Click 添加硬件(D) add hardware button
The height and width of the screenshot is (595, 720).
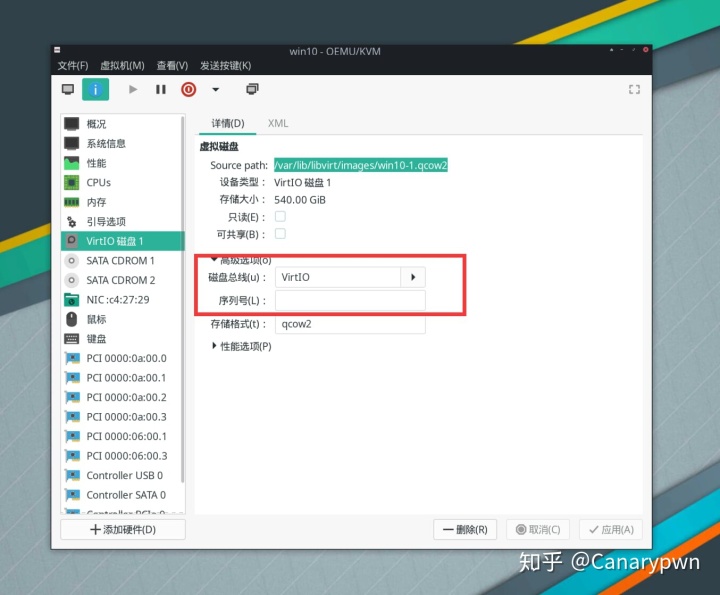coord(123,529)
